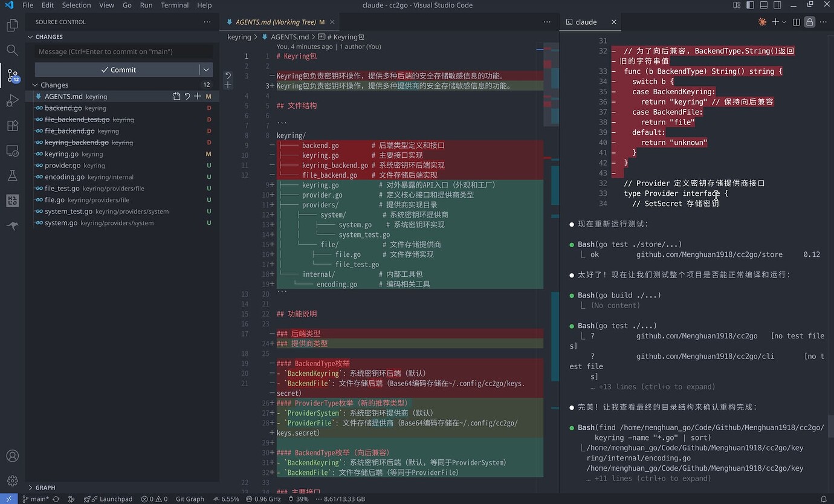Open the new terminal launch profile dropdown
Screen dimensions: 834x504
[x=784, y=22]
